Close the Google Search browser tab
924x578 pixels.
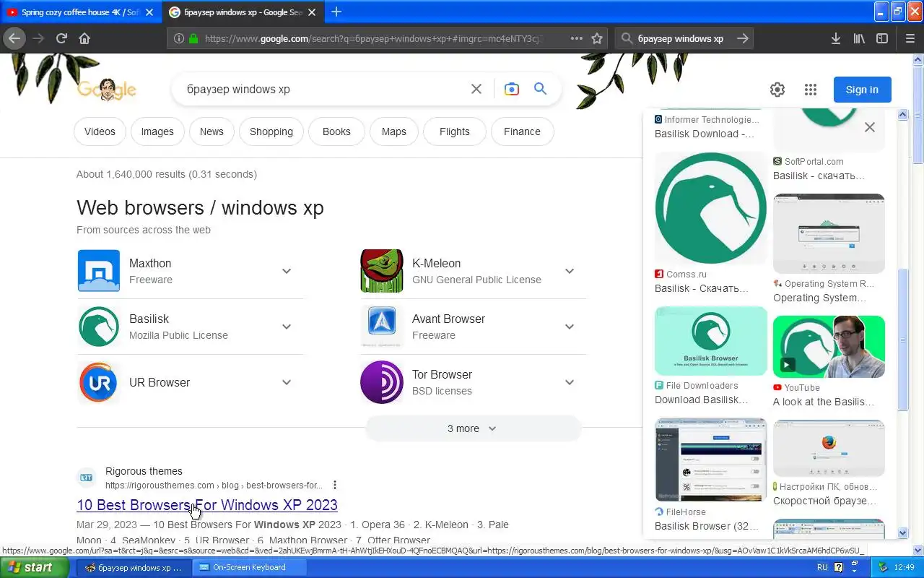click(x=311, y=12)
